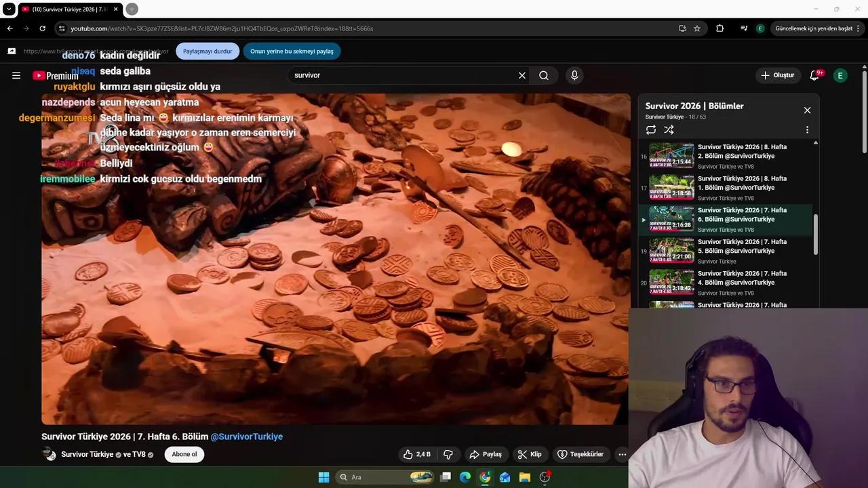Open the video more-actions ellipsis button

622,454
